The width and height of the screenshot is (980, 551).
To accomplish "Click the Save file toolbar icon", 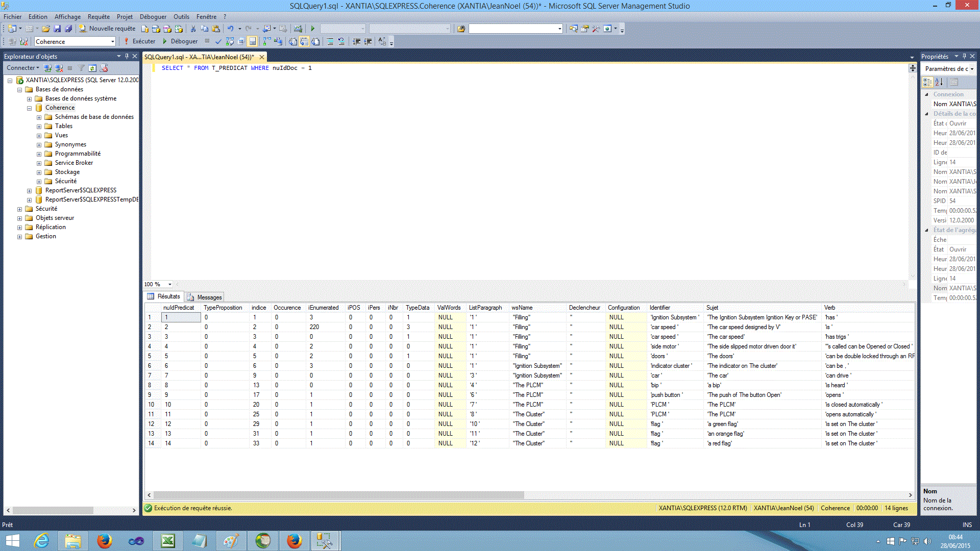I will pos(55,28).
